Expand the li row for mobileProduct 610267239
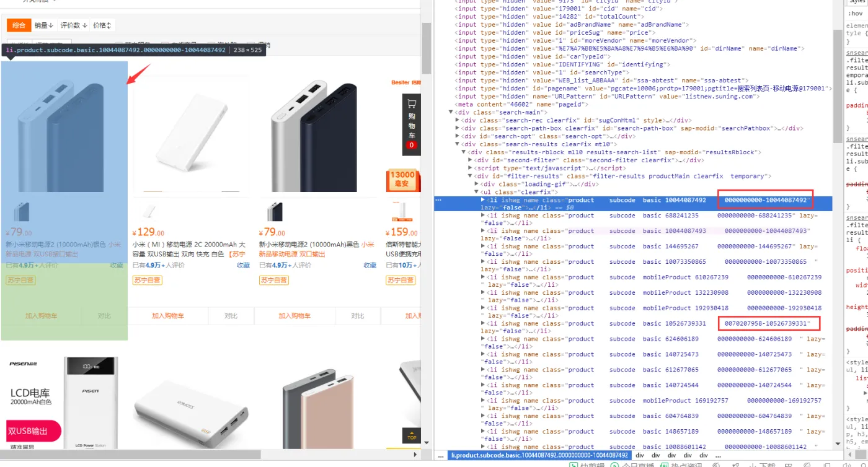The width and height of the screenshot is (868, 467). click(x=483, y=277)
